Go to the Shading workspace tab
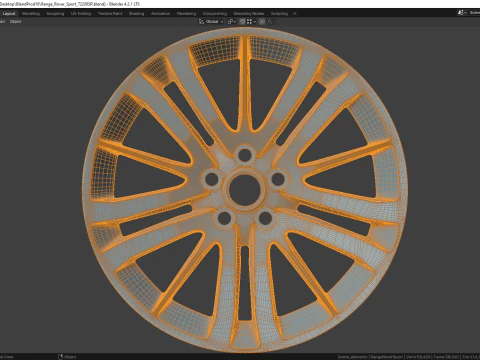 coord(136,14)
